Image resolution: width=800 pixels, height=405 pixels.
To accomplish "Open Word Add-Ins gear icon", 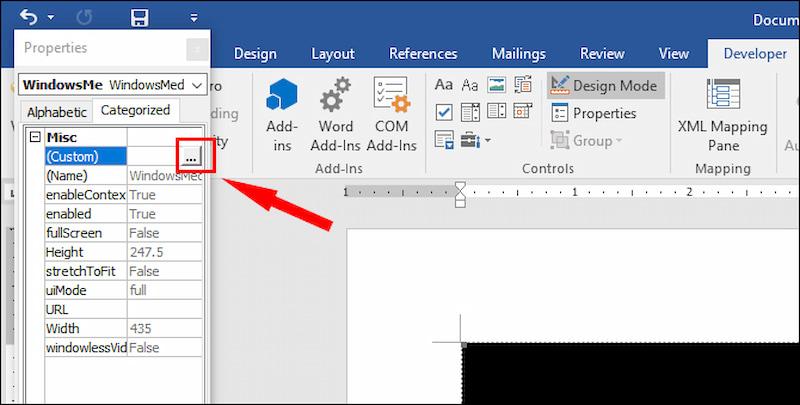I will (x=335, y=94).
